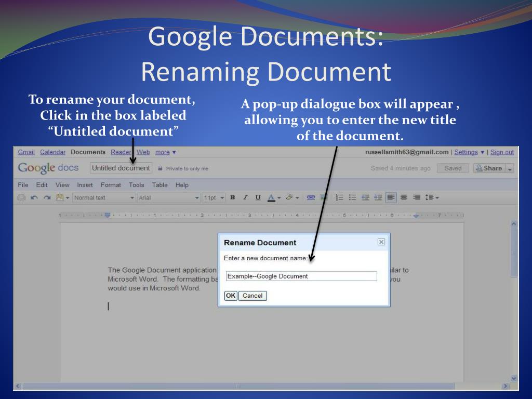Screen dimensions: 532x399
Task: Expand the more links dropdown
Action: pyautogui.click(x=166, y=152)
